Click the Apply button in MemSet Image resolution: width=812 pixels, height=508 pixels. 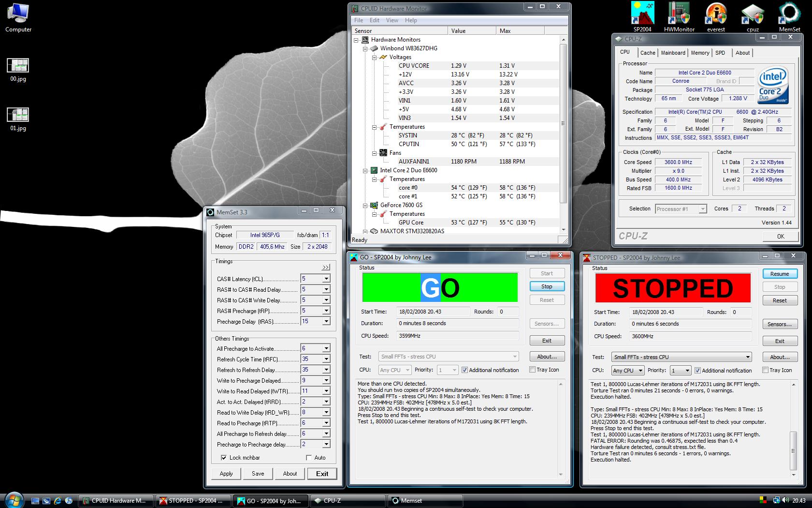coord(226,474)
